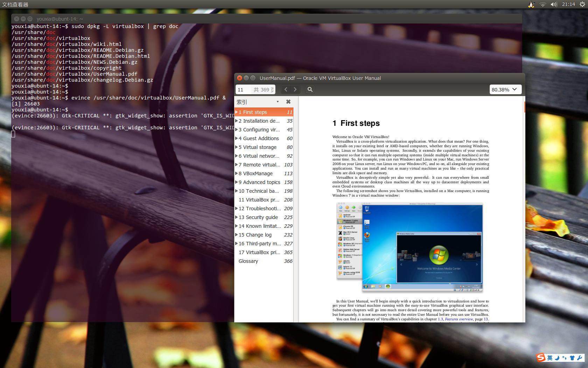This screenshot has height=368, width=588.
Task: Close the index sidebar with the X button
Action: 288,102
